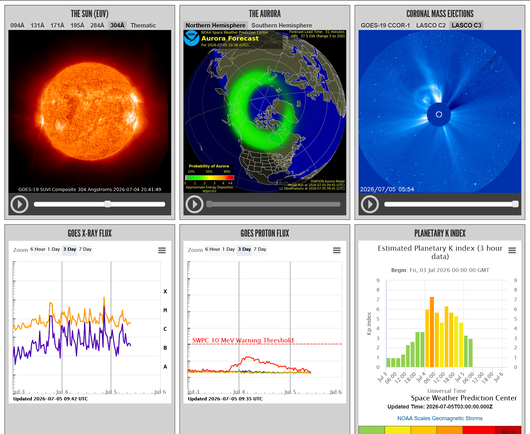The height and width of the screenshot is (434, 530).
Task: Set X-Ray Flux zoom to 6 Hour
Action: click(x=38, y=249)
